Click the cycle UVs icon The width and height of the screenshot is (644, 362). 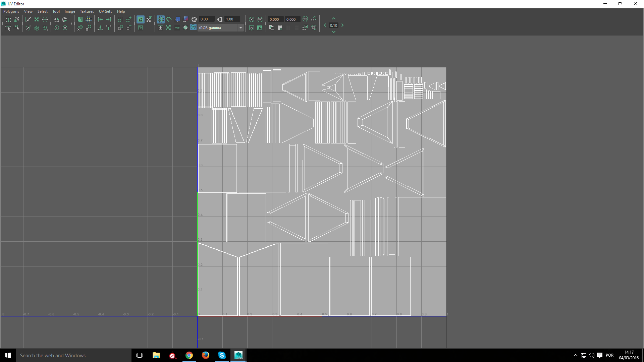point(314,28)
